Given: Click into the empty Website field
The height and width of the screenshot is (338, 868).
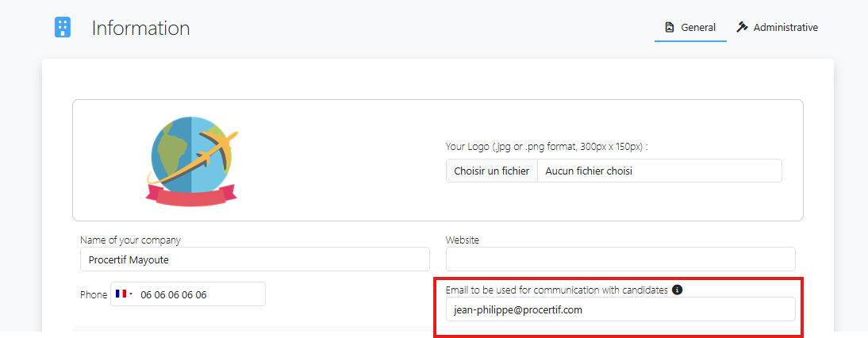Looking at the screenshot, I should tap(620, 259).
